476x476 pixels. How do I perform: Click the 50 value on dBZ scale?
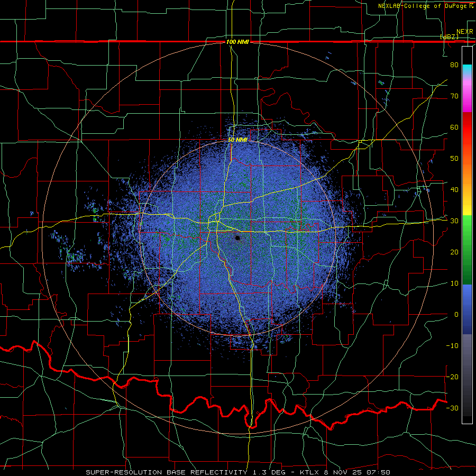pyautogui.click(x=454, y=159)
